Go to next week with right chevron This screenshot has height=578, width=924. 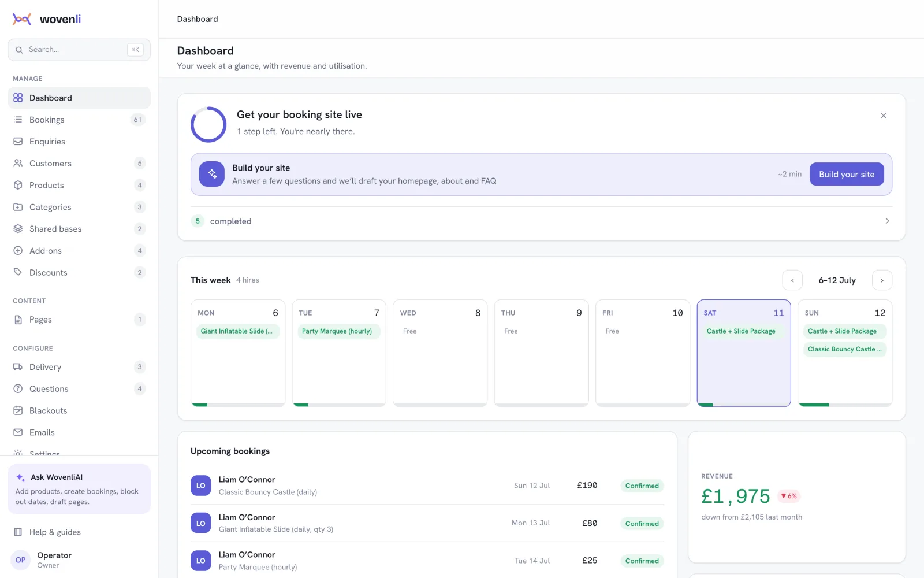point(882,280)
